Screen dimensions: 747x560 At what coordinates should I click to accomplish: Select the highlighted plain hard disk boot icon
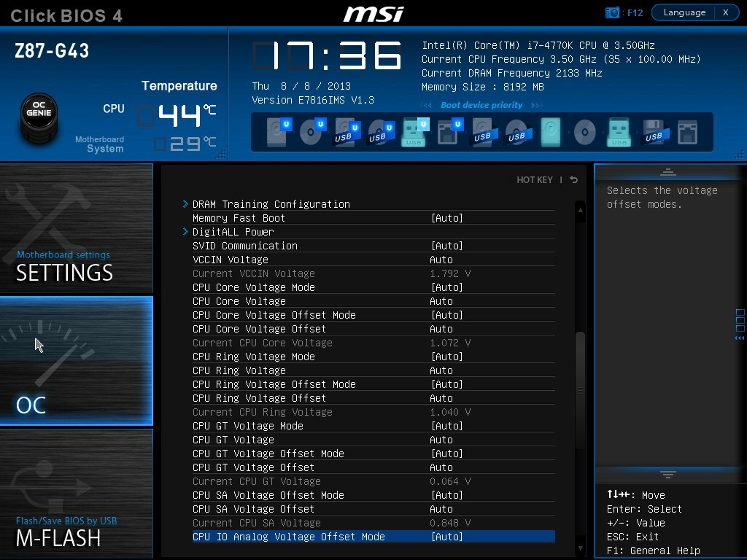click(551, 132)
